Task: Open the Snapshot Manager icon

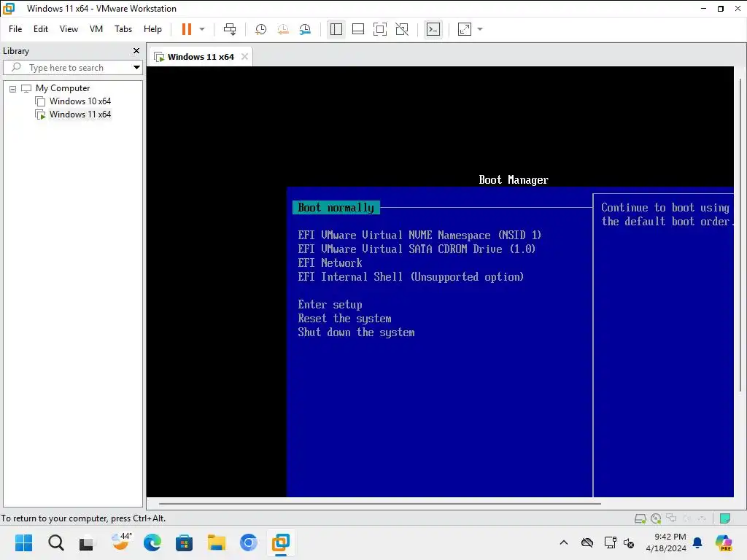Action: pyautogui.click(x=305, y=29)
